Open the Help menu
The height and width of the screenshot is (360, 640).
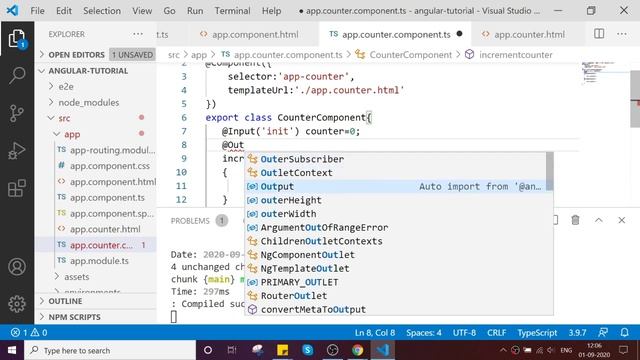pos(271,11)
